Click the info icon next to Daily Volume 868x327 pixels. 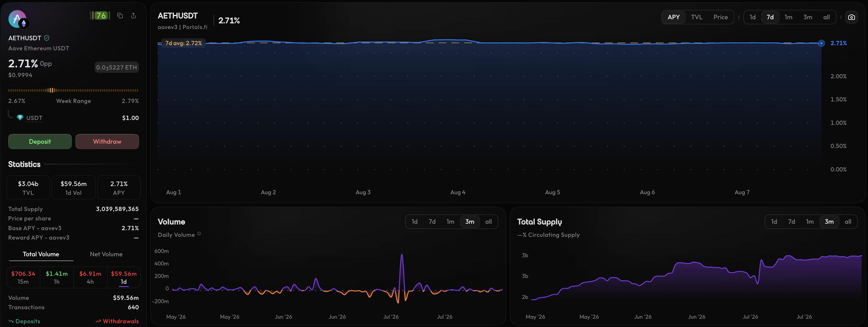coord(199,234)
